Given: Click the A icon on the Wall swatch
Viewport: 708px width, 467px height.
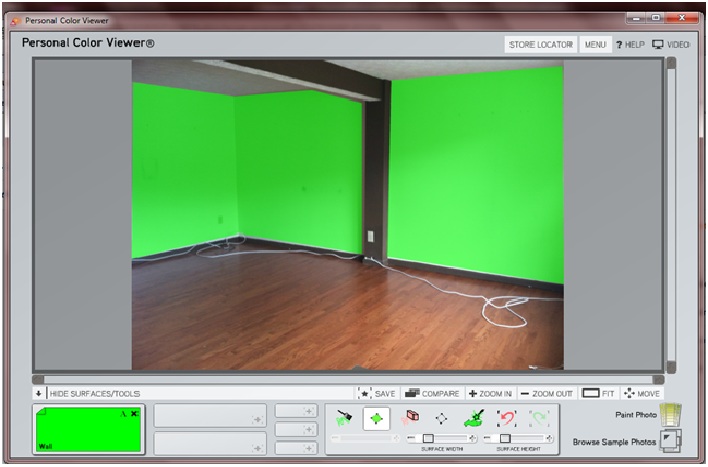Looking at the screenshot, I should coord(124,413).
